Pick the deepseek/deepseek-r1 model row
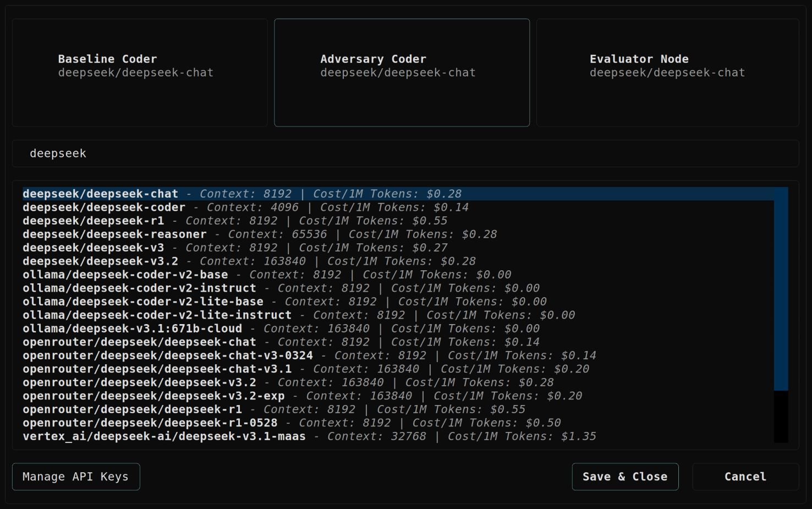This screenshot has width=812, height=509. point(398,221)
